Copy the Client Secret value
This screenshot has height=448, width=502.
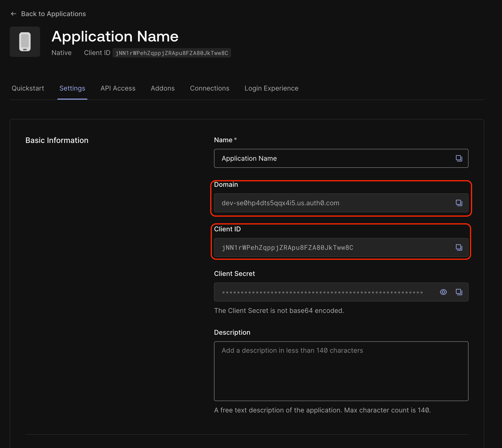tap(459, 292)
